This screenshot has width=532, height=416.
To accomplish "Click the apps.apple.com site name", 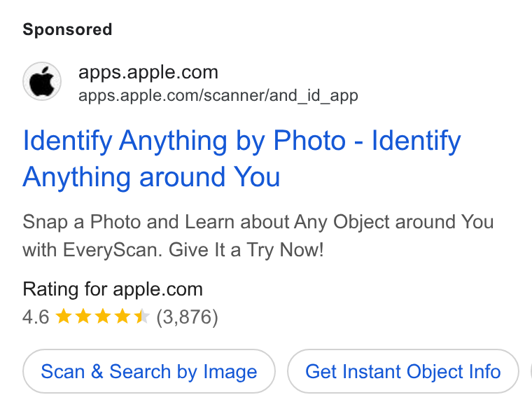I will [148, 72].
